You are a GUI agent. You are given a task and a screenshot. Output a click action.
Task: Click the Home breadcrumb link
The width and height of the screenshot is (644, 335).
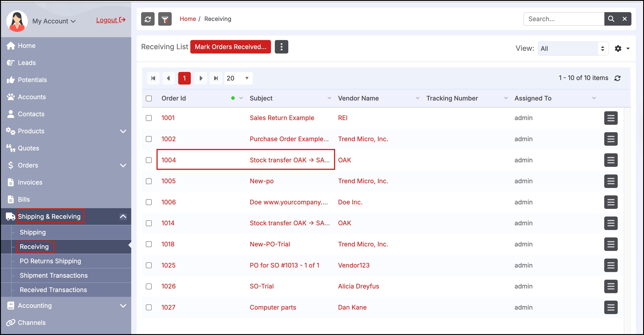coord(188,19)
